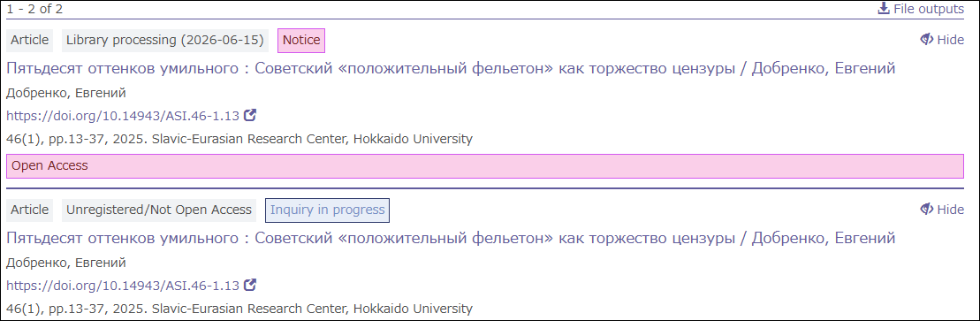Image resolution: width=980 pixels, height=321 pixels.
Task: Click the File outputs download icon
Action: (x=883, y=9)
